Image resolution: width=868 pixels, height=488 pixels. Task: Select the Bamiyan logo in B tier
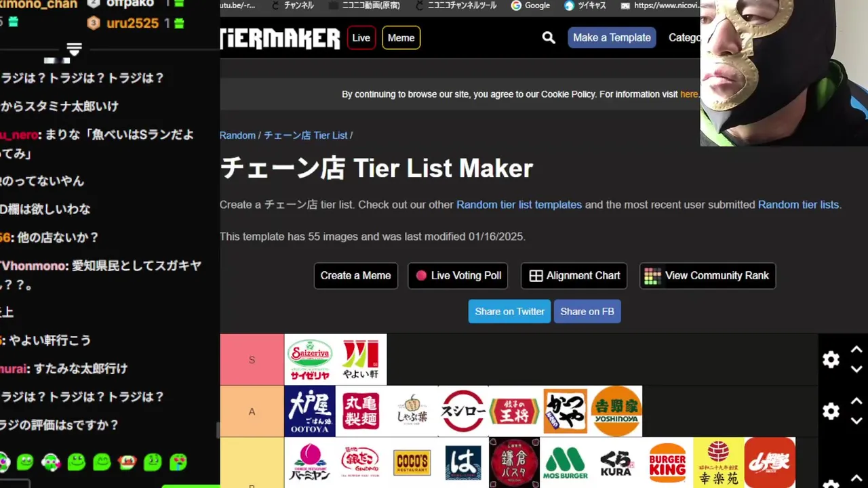tap(310, 463)
